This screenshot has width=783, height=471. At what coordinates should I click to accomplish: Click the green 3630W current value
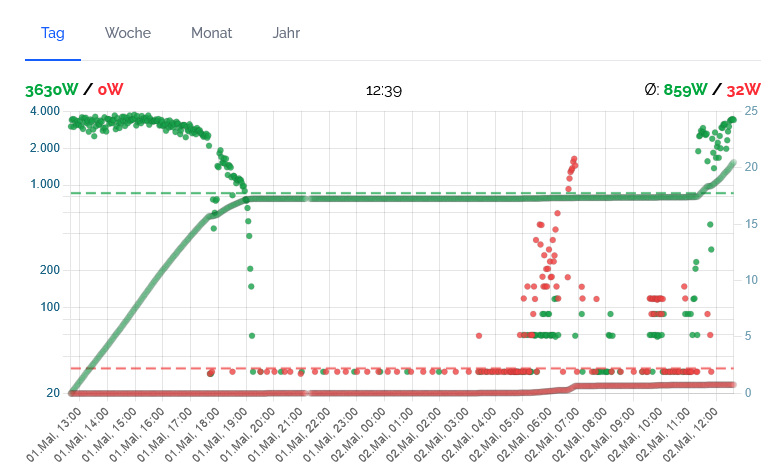point(51,89)
